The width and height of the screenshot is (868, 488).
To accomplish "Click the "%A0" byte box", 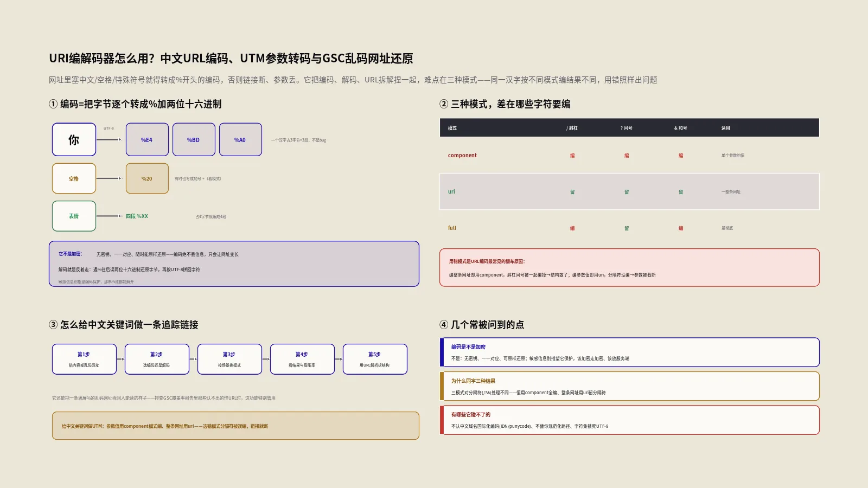I will point(240,139).
